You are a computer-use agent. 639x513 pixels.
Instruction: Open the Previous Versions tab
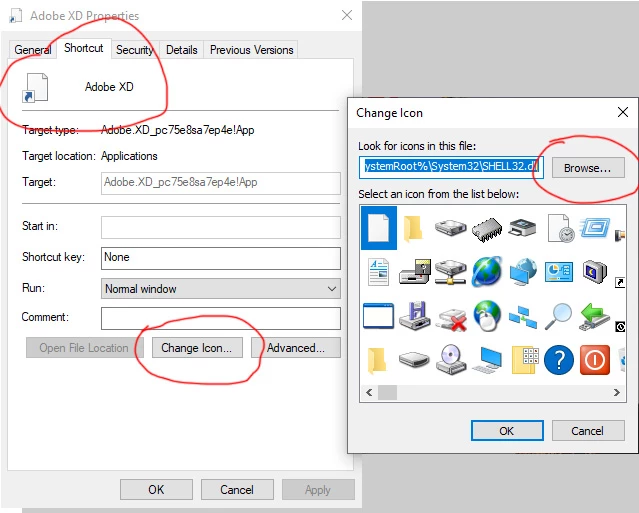251,50
